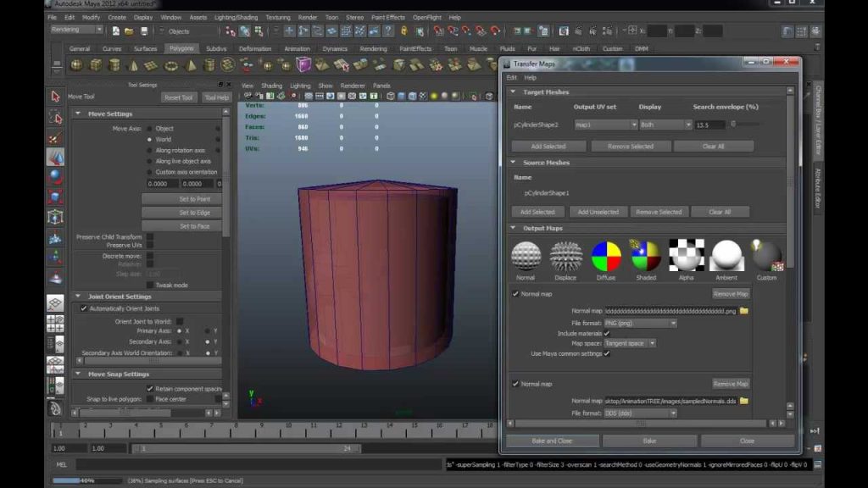Browse folder for sampledNormals.dds map
The width and height of the screenshot is (868, 488).
click(x=744, y=401)
